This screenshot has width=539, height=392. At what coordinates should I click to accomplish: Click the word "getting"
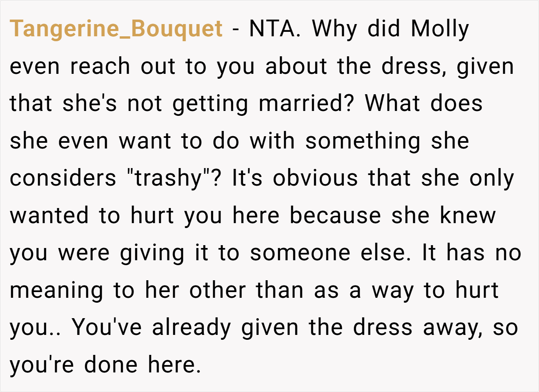[211, 104]
